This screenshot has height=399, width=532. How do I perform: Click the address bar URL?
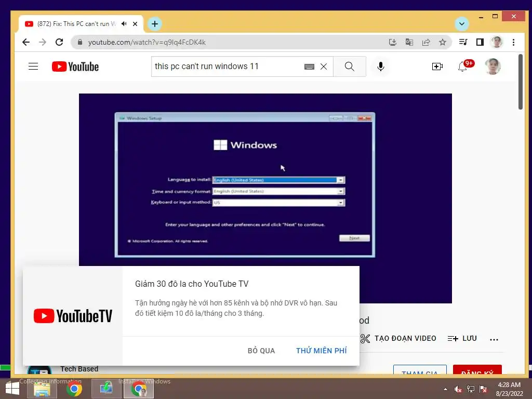(x=147, y=43)
